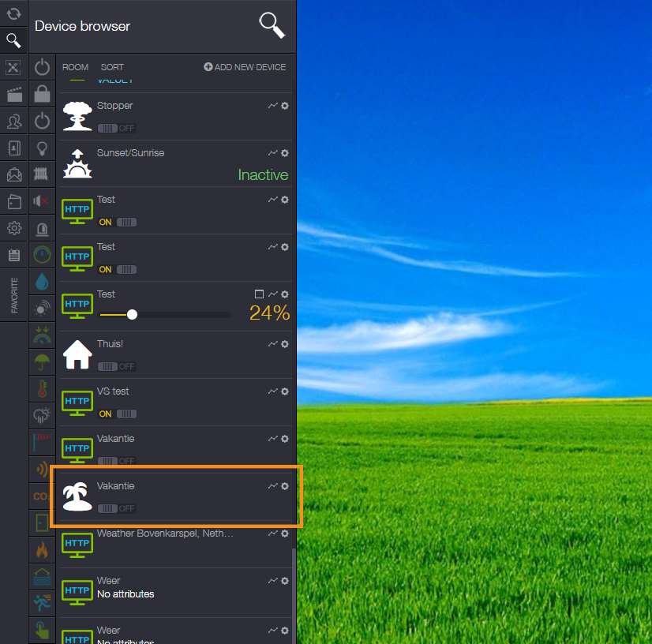Screen dimensions: 652x644
Task: Open the ROOM filter dropdown
Action: click(x=75, y=67)
